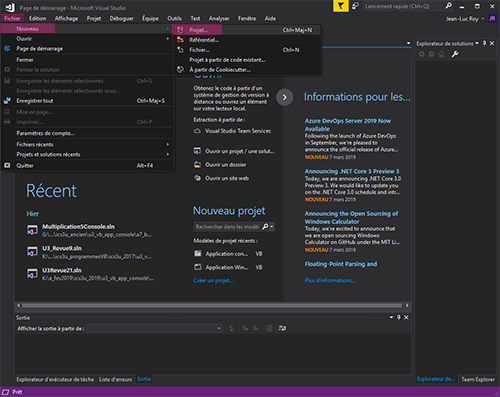Image resolution: width=500 pixels, height=397 pixels.
Task: Expand Fichiers récents submenu
Action: tap(88, 144)
